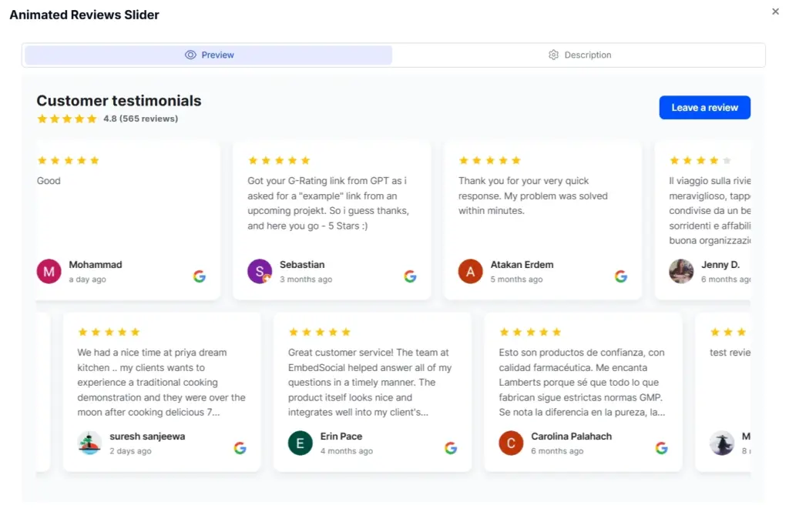Click Jenny D.'s profile photo
The image size is (789, 532).
pos(681,271)
